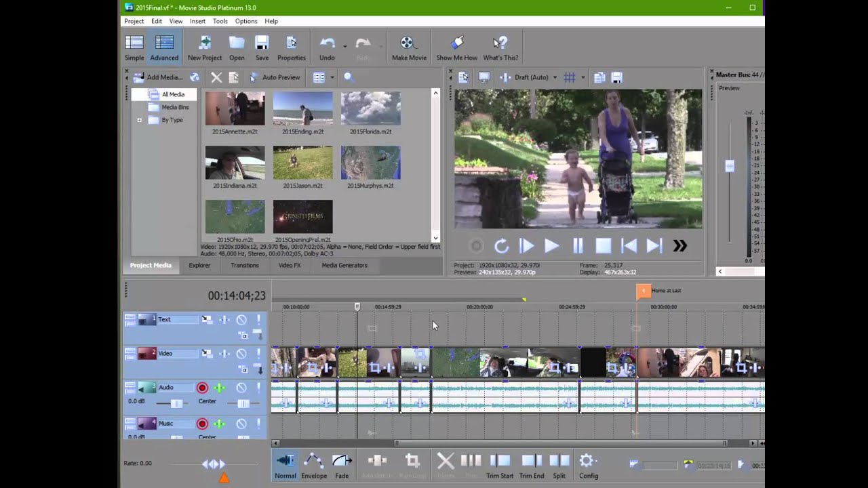Switch to the Video FX tab
Viewport: 868px width, 488px height.
tap(290, 265)
